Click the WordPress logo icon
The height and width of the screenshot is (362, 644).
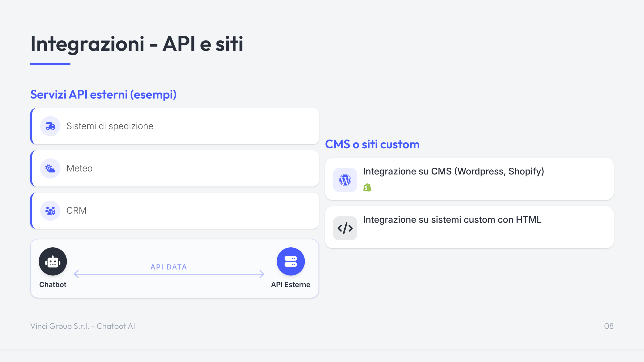345,180
